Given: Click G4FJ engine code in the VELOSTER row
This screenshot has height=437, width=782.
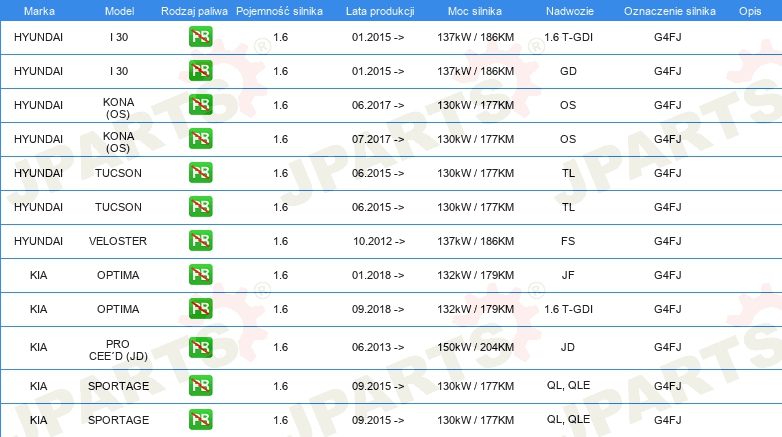Looking at the screenshot, I should pos(667,241).
